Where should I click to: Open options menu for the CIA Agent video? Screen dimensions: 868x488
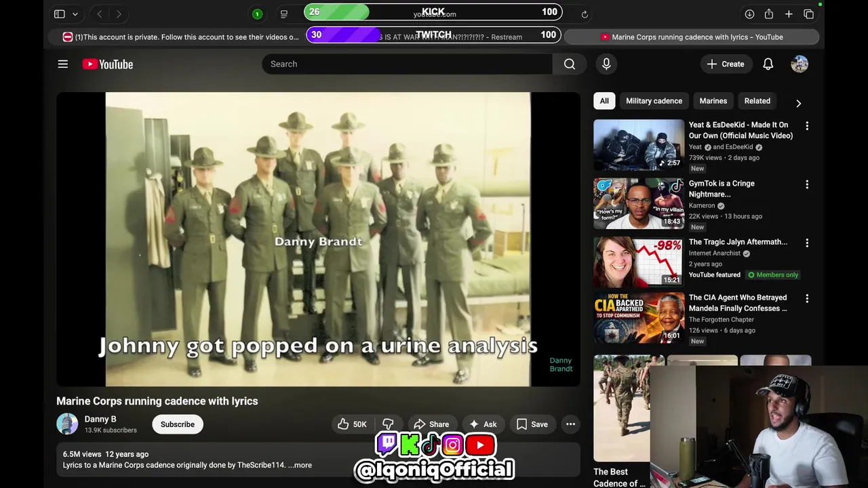807,298
